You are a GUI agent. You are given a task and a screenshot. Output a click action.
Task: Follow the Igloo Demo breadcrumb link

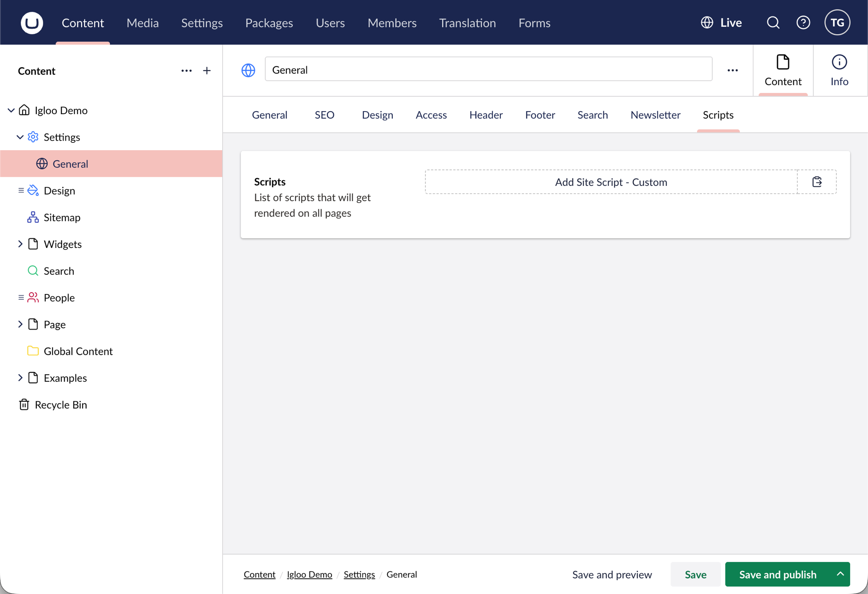(x=309, y=574)
